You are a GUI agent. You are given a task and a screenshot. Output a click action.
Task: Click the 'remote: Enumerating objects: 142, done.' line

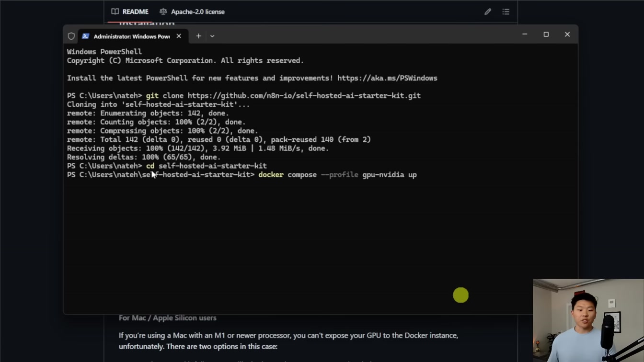point(148,113)
